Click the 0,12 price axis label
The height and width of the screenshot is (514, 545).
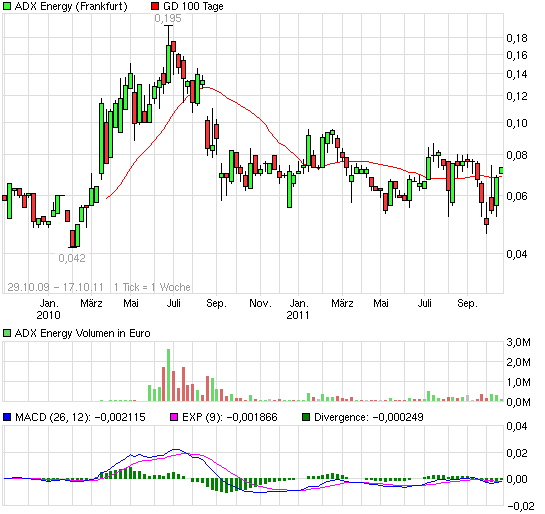517,96
